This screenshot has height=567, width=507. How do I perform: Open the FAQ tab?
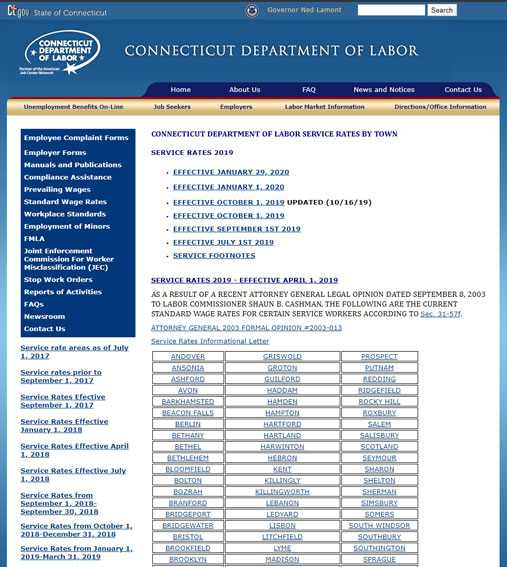[x=309, y=90]
